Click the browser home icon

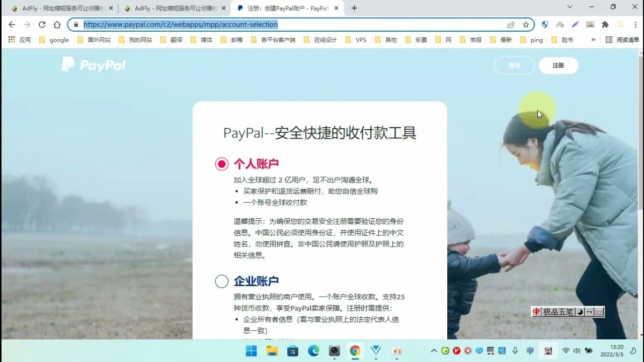point(57,25)
